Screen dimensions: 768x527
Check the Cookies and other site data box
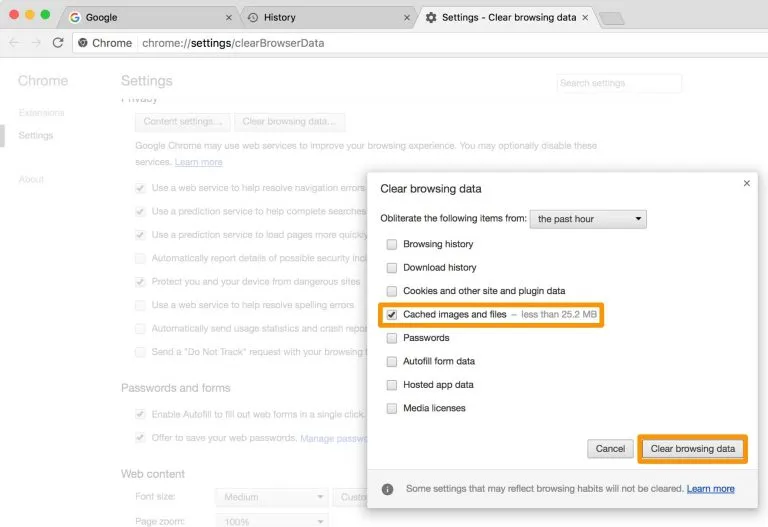(392, 291)
